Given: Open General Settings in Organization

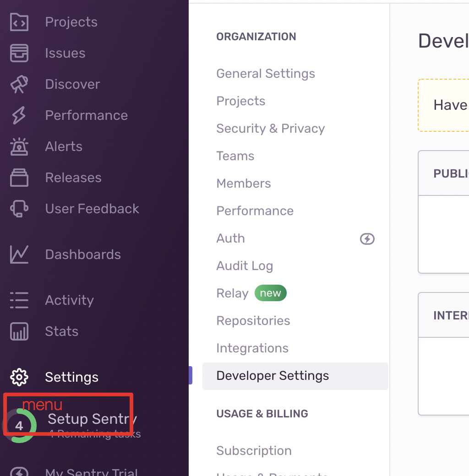Looking at the screenshot, I should pos(266,74).
